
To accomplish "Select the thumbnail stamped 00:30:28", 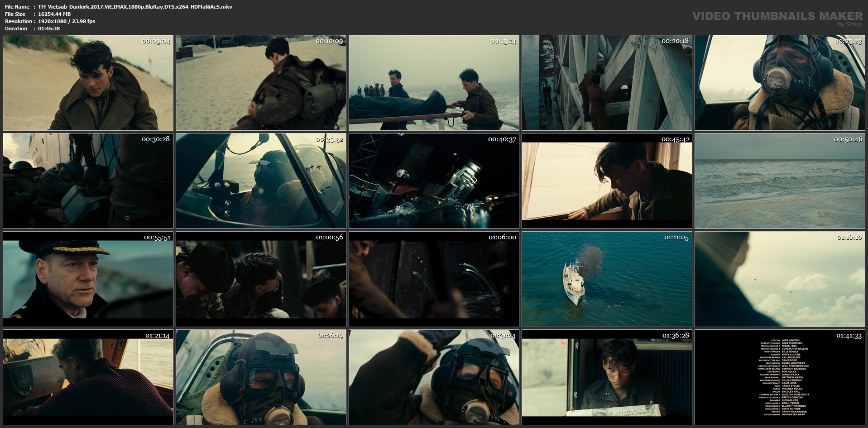I will [x=88, y=181].
